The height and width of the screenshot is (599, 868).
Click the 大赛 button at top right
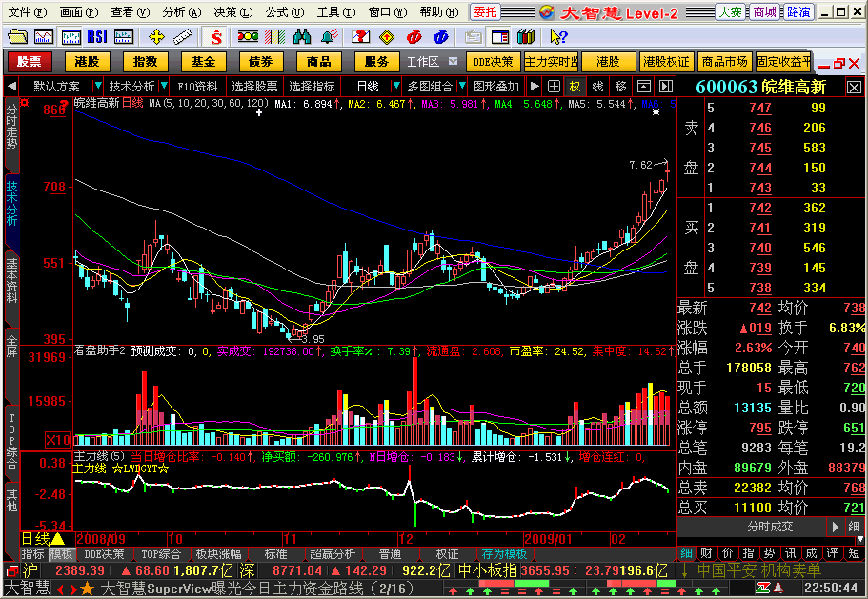730,11
